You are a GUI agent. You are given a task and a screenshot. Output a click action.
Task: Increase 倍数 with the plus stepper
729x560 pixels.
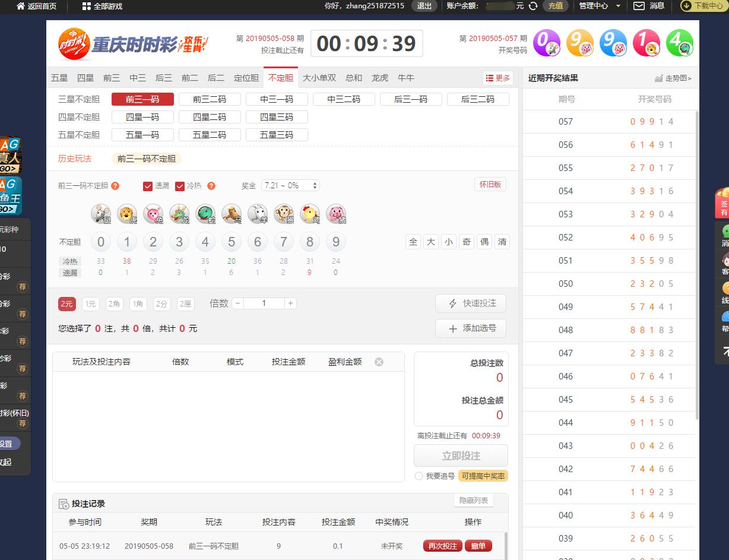tap(290, 303)
